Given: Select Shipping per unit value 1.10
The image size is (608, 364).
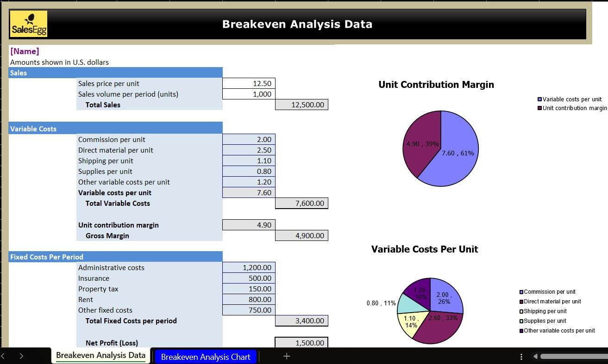Looking at the screenshot, I should (249, 160).
